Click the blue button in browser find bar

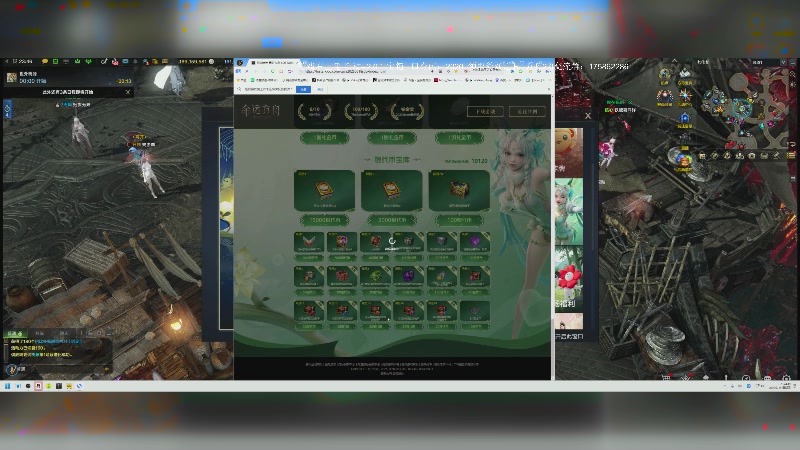(x=303, y=89)
